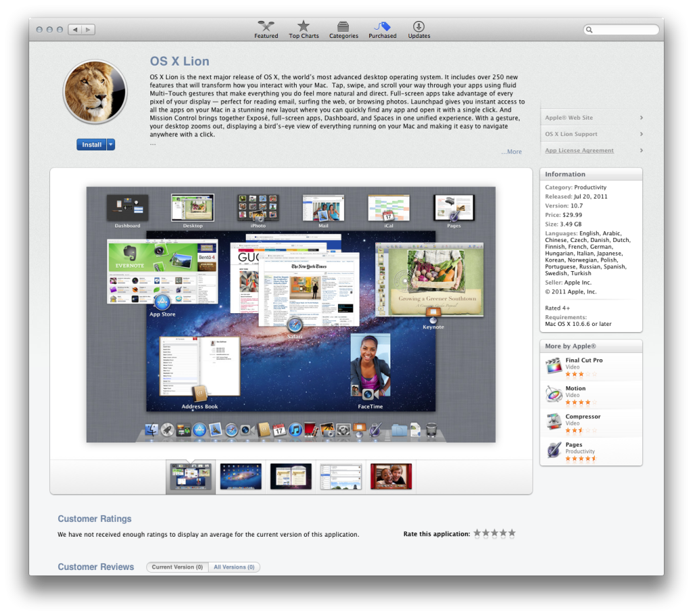This screenshot has height=616, width=693.
Task: Click the 'Size: 3.49 GB' information line
Action: (563, 224)
